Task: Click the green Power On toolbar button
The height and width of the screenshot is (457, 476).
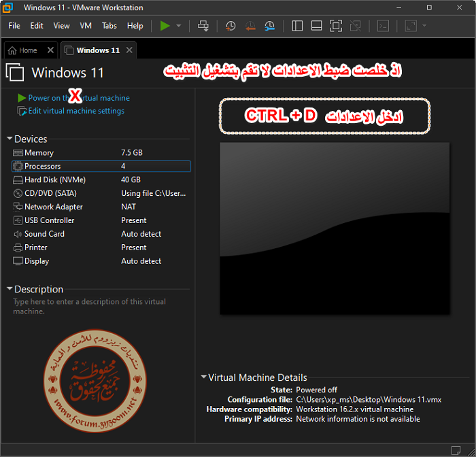Action: (165, 26)
